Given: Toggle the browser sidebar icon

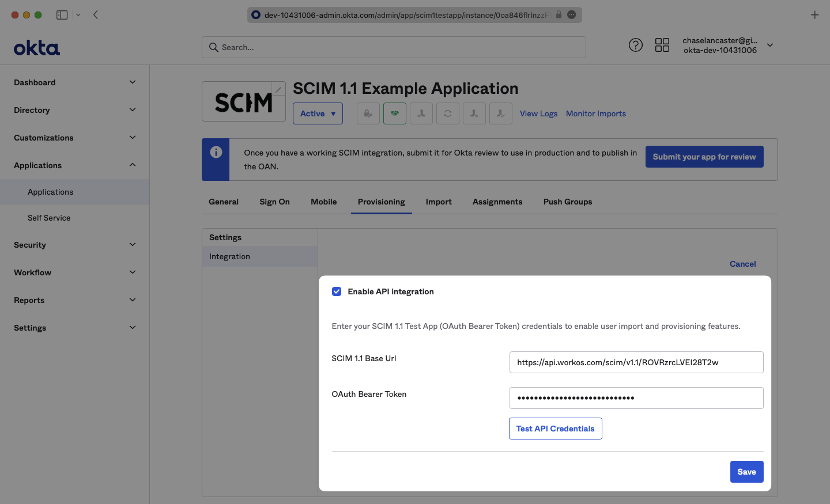Looking at the screenshot, I should pos(62,15).
